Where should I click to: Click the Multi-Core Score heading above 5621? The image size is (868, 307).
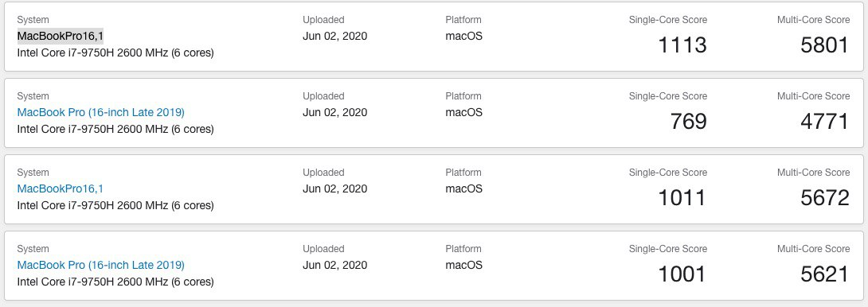coord(813,249)
